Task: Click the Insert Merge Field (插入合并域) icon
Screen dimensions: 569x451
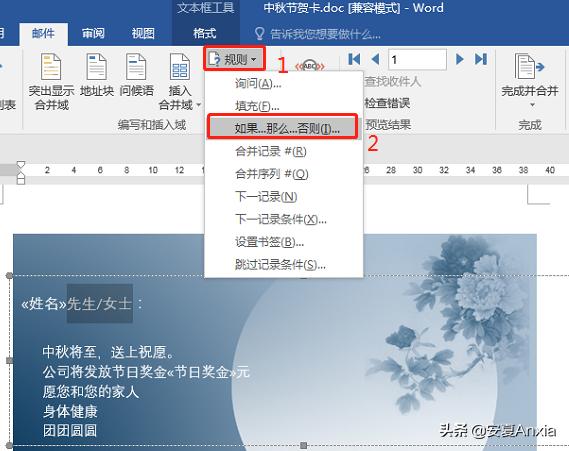Action: click(180, 67)
